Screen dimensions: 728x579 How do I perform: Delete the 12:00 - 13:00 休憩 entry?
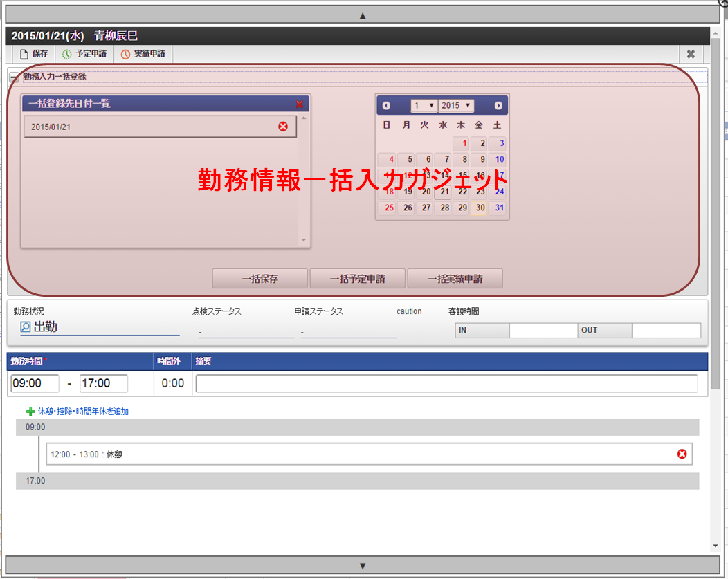coord(682,454)
